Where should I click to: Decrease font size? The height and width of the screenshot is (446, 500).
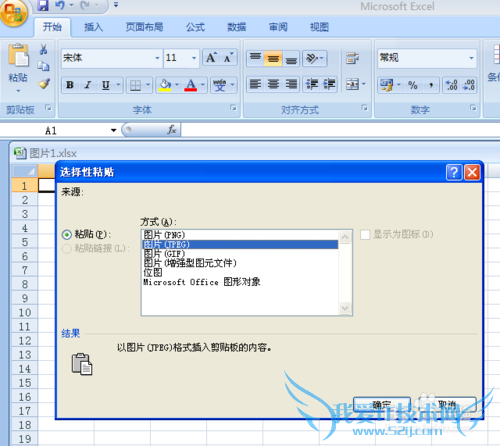pos(229,58)
